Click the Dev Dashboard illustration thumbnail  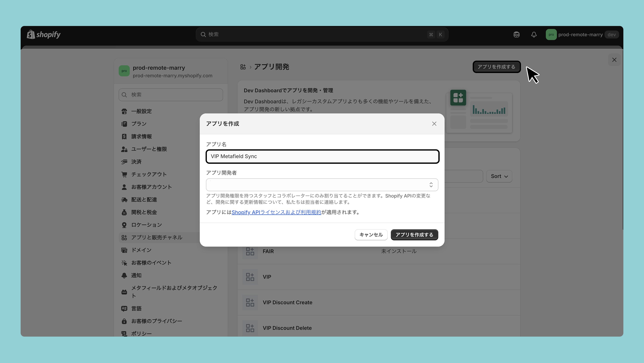pyautogui.click(x=479, y=111)
